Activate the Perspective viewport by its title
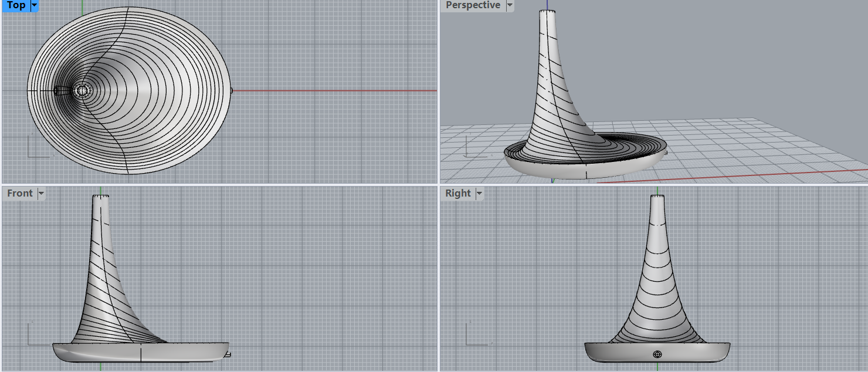 pos(473,5)
